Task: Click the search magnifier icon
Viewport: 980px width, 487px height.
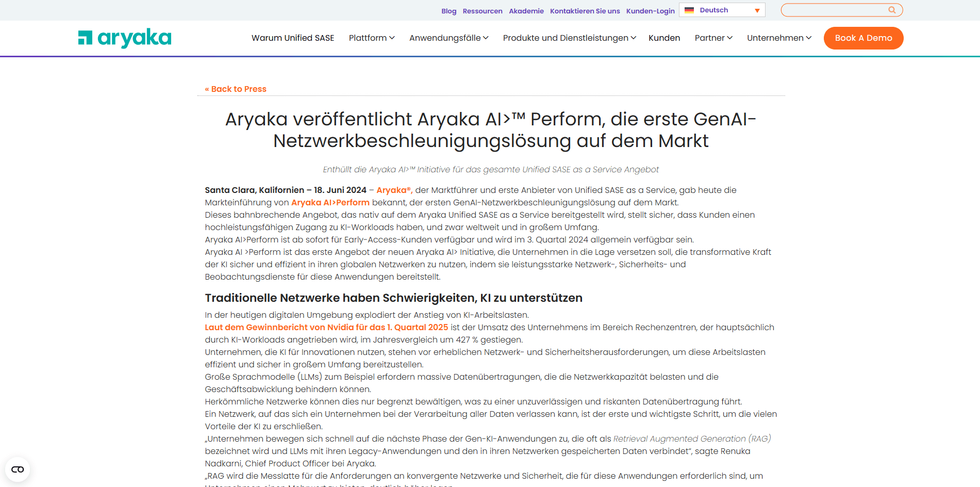Action: tap(892, 10)
